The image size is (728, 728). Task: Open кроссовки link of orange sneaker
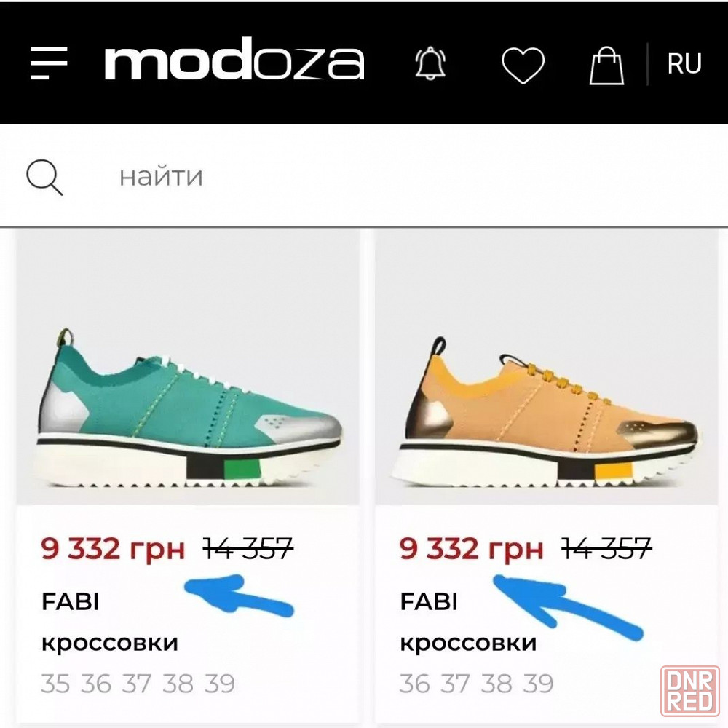[468, 643]
